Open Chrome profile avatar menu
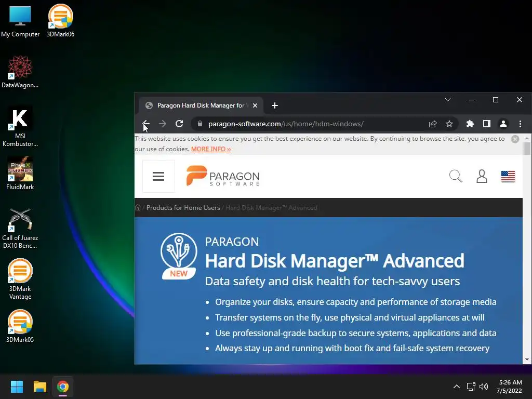The width and height of the screenshot is (532, 399). point(503,124)
